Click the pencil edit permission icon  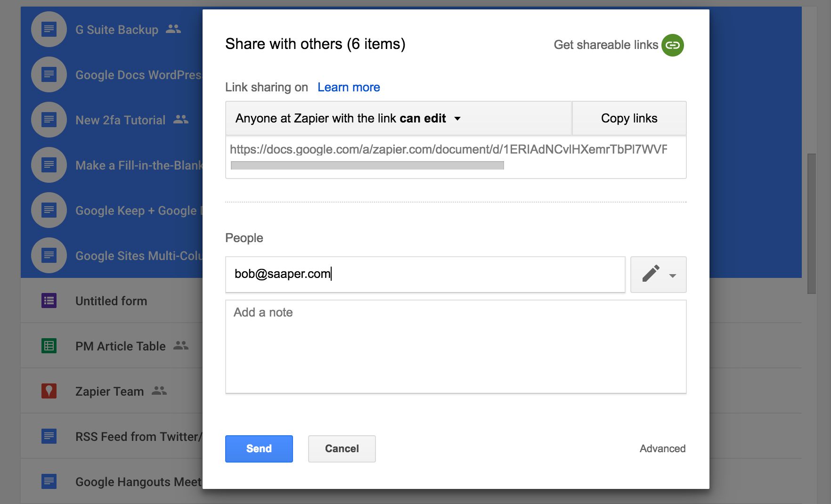[x=651, y=274]
